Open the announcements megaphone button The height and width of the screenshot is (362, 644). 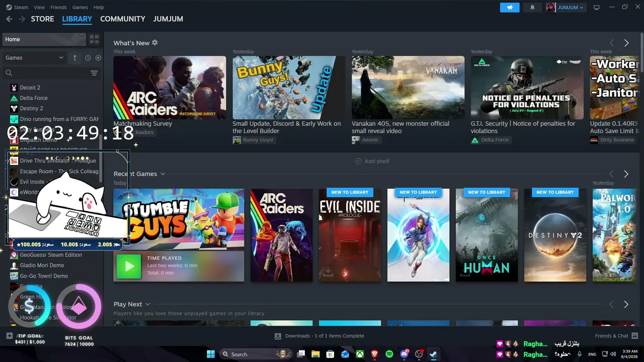click(x=510, y=8)
